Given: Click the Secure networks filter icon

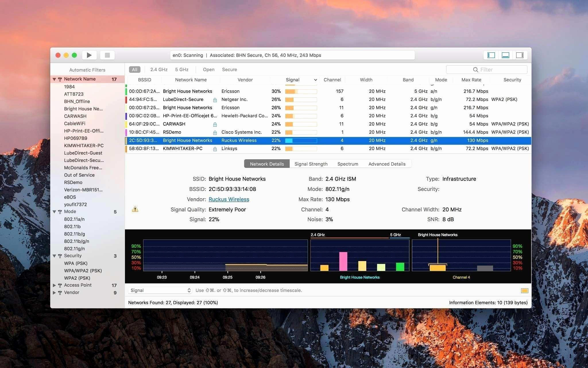Looking at the screenshot, I should (x=229, y=69).
